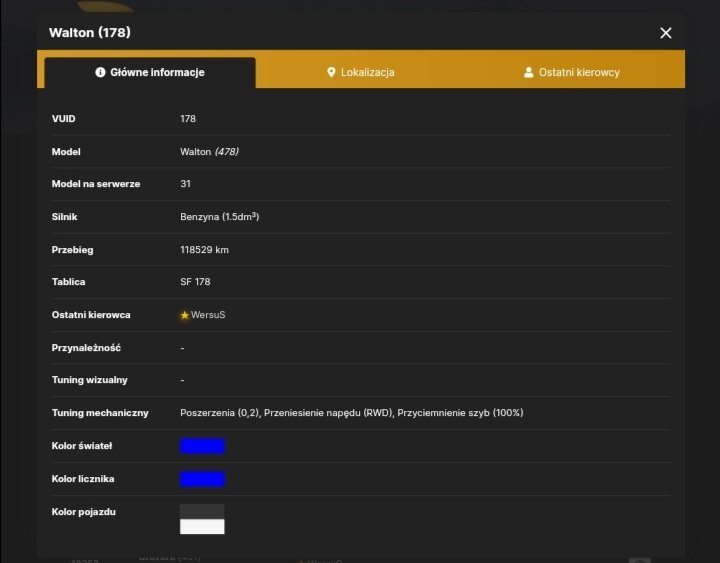Click the dialog title Walton (178)

pyautogui.click(x=90, y=33)
